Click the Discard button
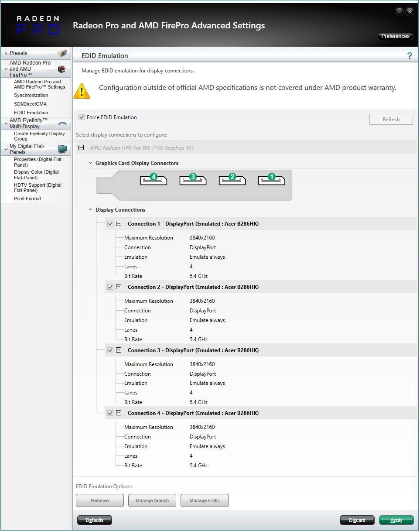The width and height of the screenshot is (420, 531). (357, 521)
